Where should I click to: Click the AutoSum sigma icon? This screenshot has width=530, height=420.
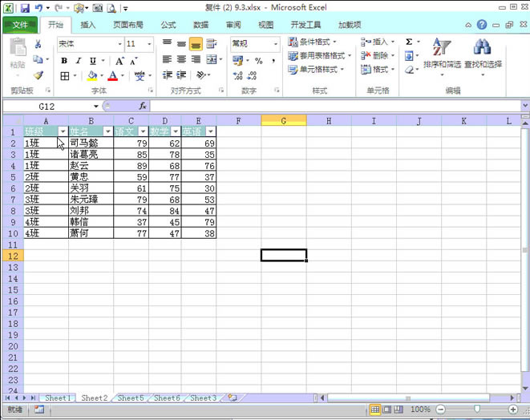[x=409, y=42]
